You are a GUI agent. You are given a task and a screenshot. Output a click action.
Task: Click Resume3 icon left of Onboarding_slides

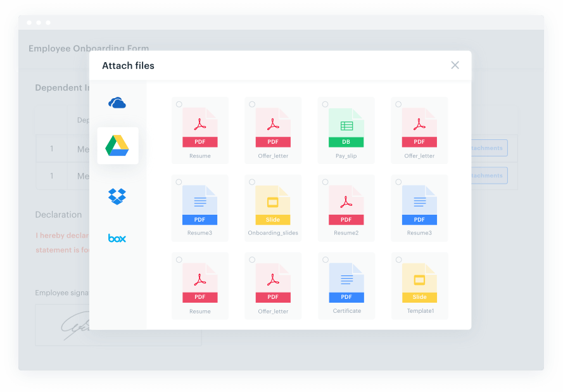pyautogui.click(x=199, y=205)
